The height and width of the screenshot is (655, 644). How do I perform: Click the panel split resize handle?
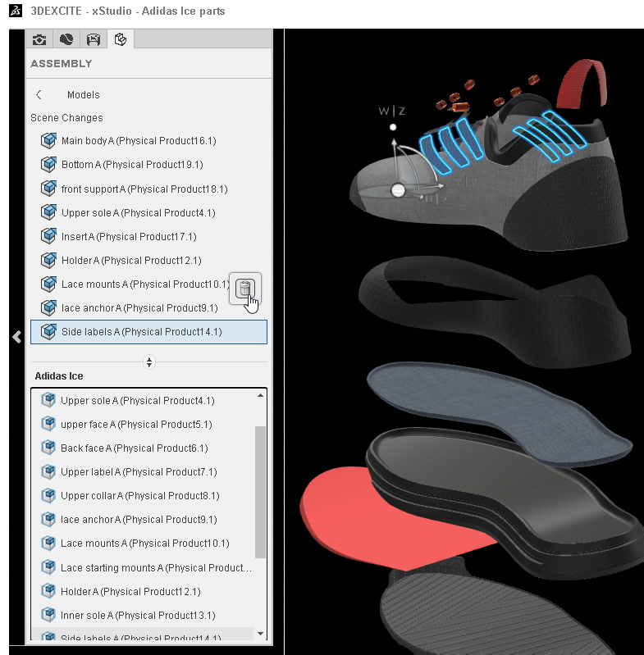tap(149, 362)
